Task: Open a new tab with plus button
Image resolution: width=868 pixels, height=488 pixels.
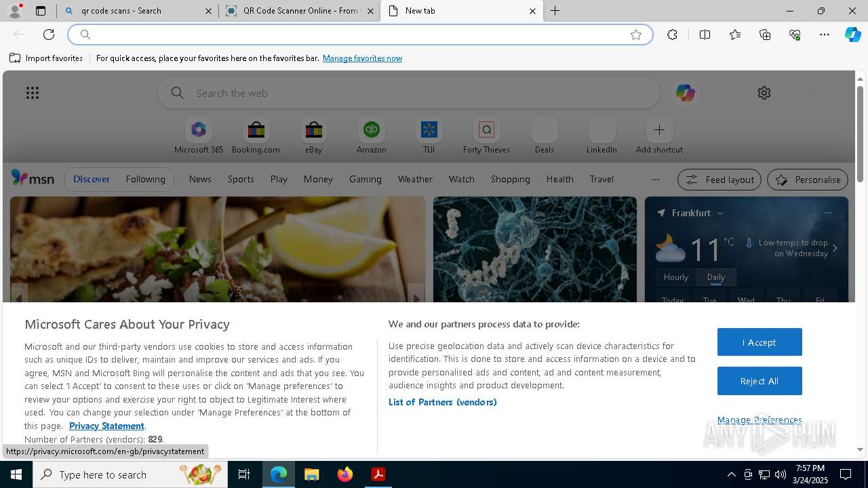Action: [555, 11]
